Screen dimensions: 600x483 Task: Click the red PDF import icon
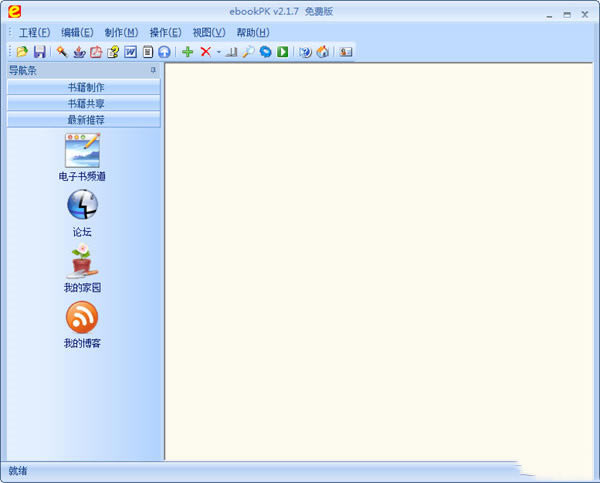point(96,52)
